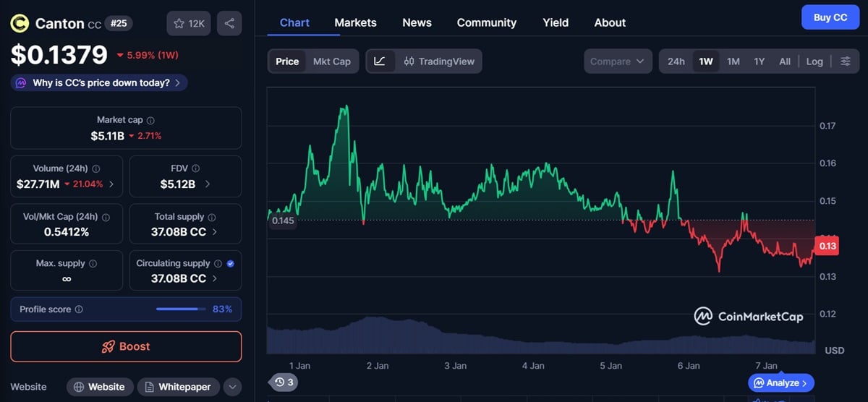Click Circulating supply info icon

217,264
